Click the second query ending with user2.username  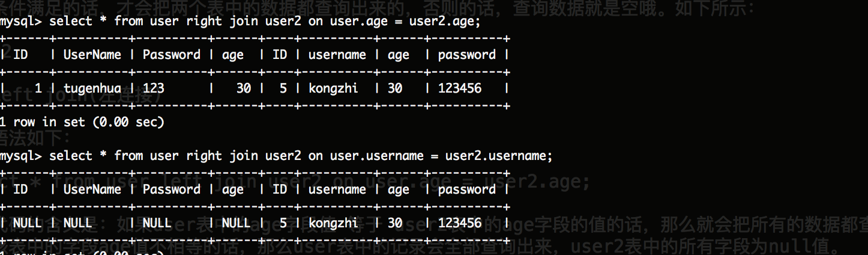point(300,156)
